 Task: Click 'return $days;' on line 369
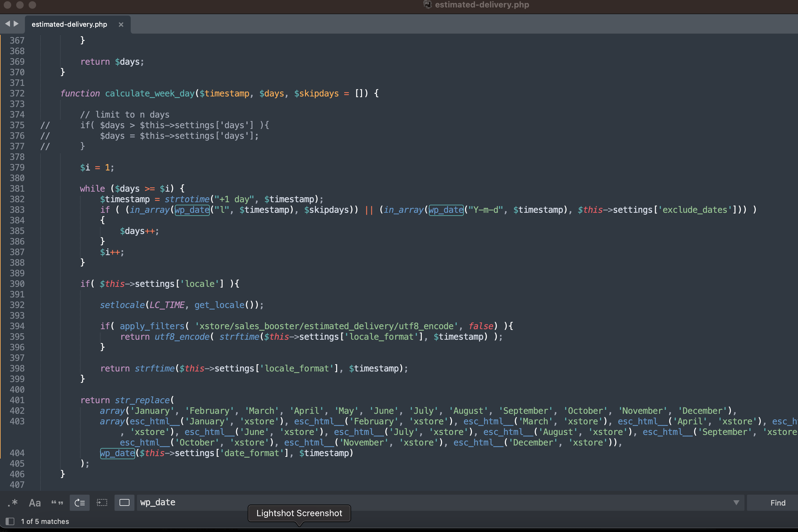112,62
